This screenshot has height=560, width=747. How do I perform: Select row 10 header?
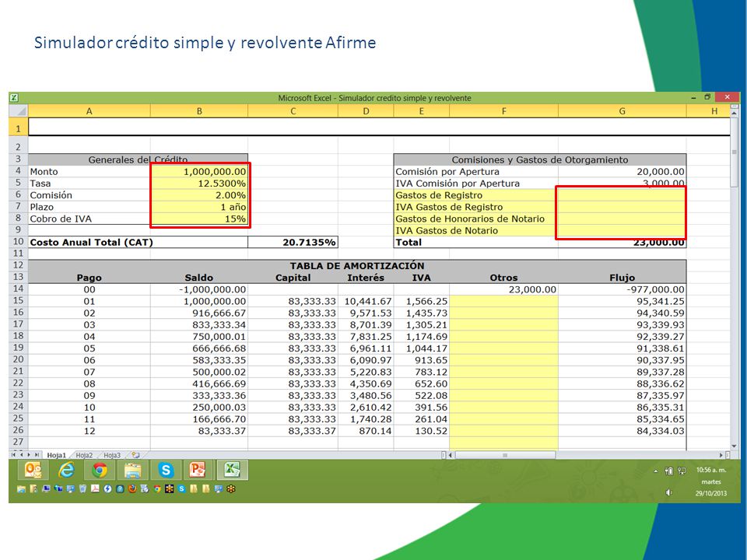click(x=19, y=242)
